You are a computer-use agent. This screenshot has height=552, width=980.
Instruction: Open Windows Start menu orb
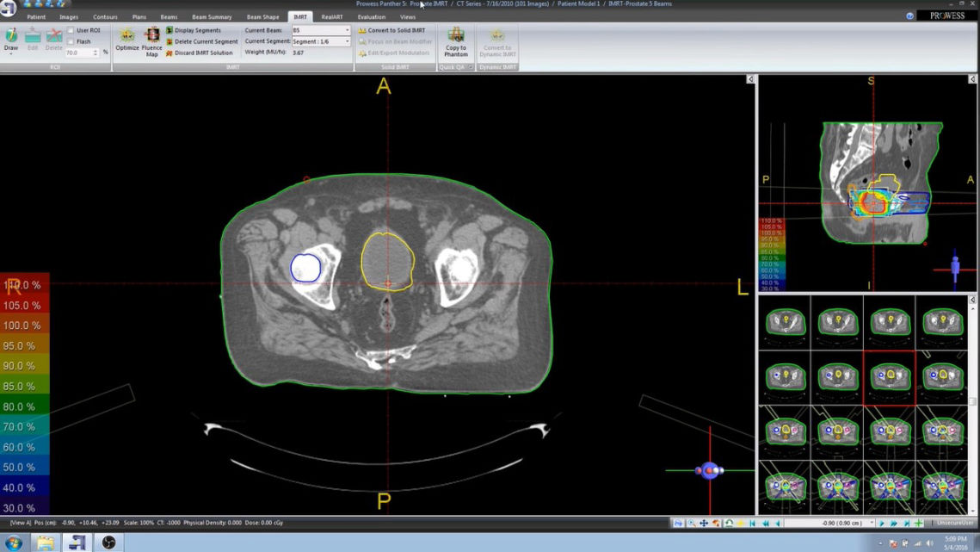(14, 543)
